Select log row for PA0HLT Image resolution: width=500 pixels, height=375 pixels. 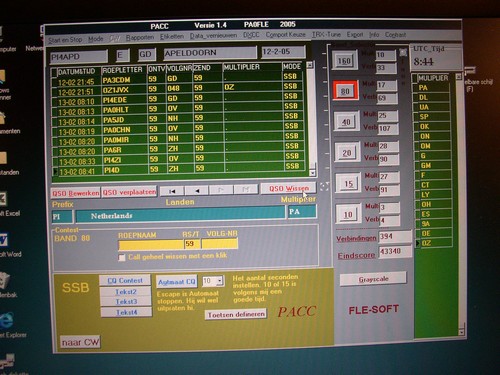178,109
